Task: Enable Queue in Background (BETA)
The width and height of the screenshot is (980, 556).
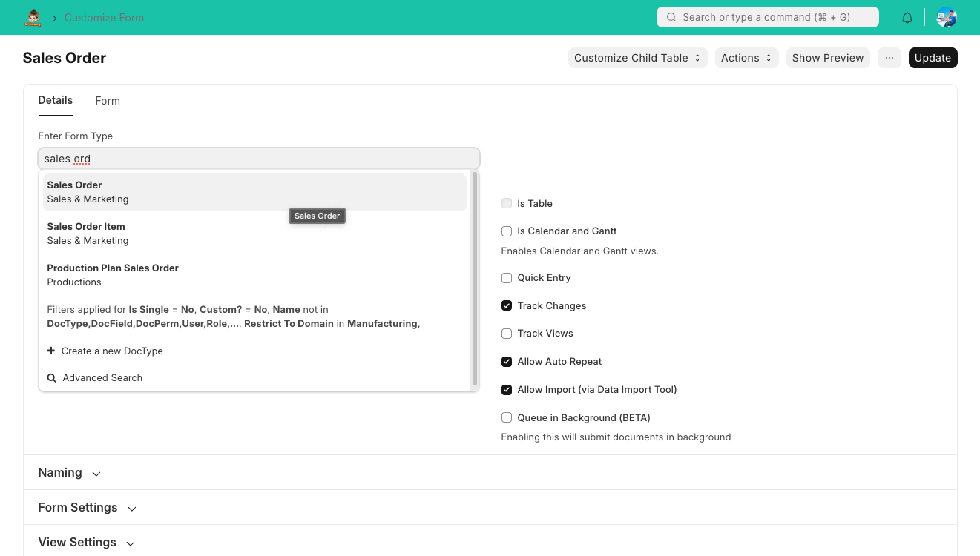Action: [x=506, y=417]
